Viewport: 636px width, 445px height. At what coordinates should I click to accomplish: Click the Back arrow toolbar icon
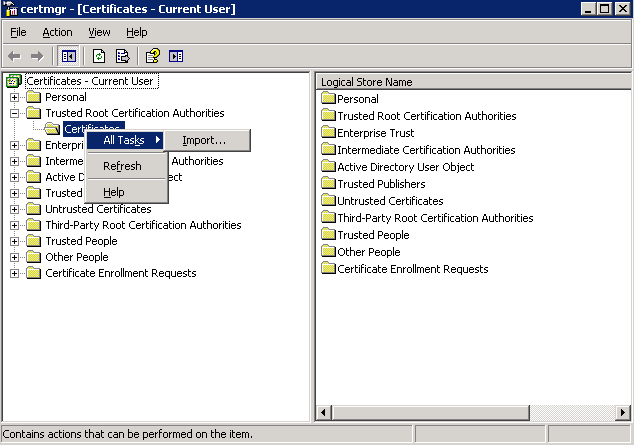coord(14,56)
